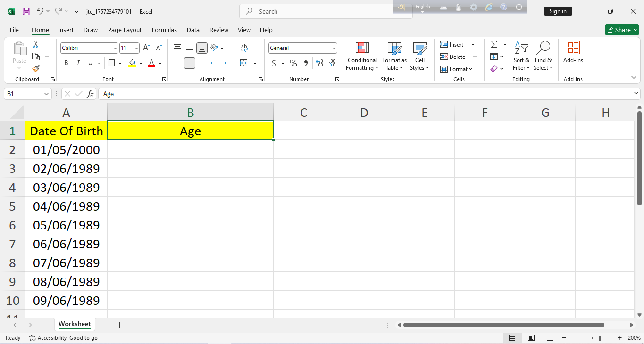Open the Add-ins icon
Image resolution: width=644 pixels, height=344 pixels.
(x=573, y=52)
